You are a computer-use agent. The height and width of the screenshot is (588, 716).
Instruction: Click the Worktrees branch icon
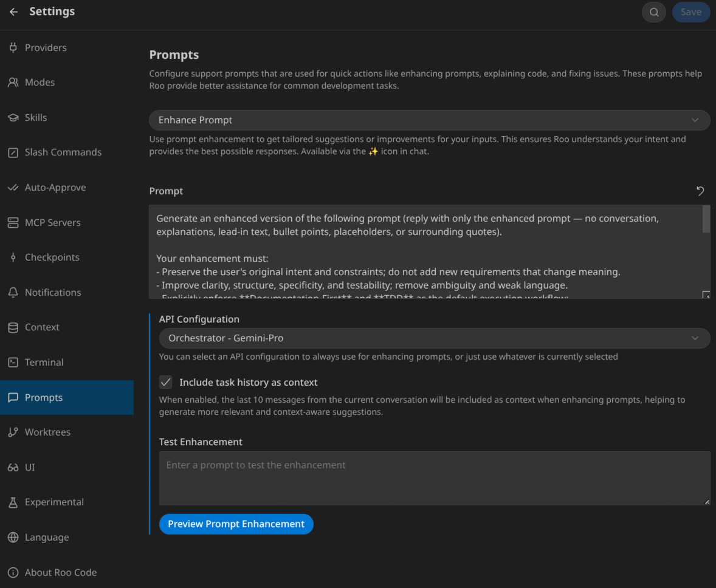point(13,432)
